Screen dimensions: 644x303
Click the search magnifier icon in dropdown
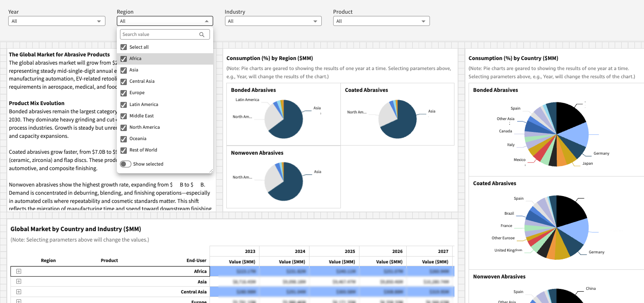202,35
